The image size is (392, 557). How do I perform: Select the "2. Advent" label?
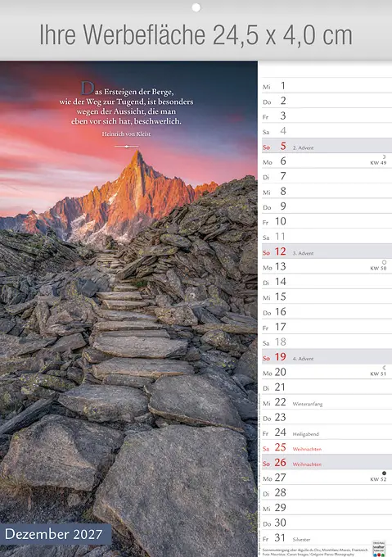(x=304, y=147)
